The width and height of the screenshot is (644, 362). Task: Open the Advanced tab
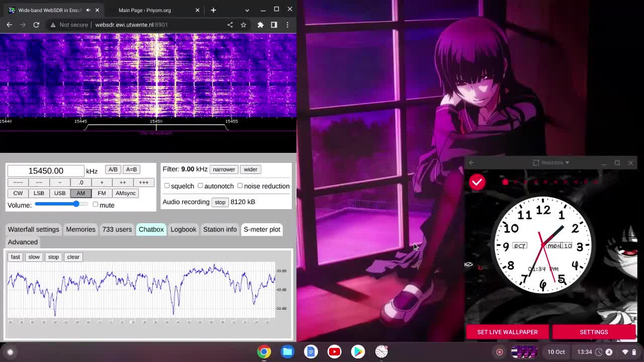[x=23, y=242]
